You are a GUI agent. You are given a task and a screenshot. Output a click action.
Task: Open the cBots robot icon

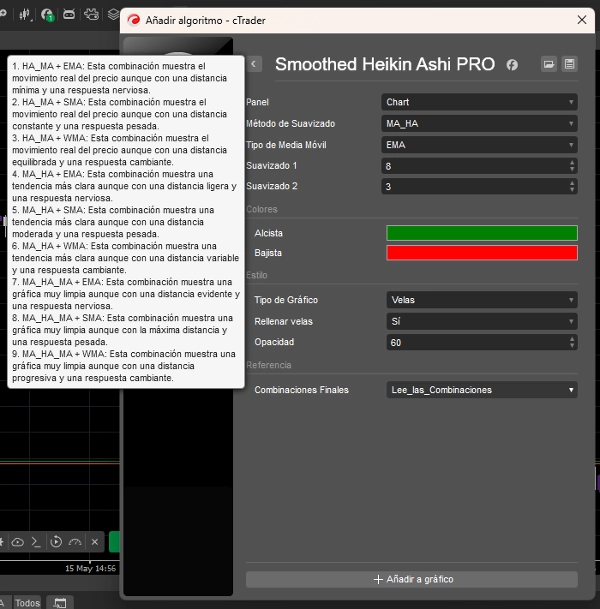click(69, 15)
